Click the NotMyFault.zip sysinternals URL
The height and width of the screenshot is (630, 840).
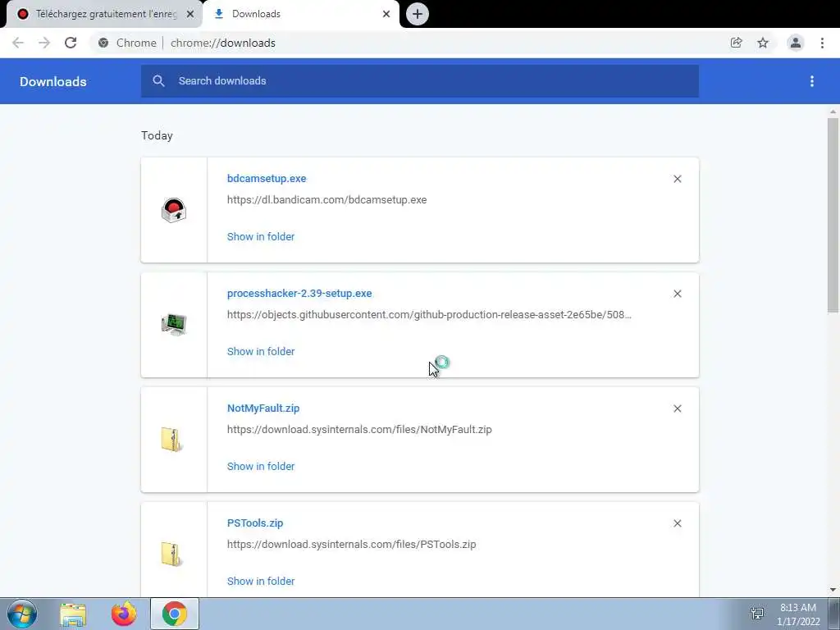click(x=359, y=430)
